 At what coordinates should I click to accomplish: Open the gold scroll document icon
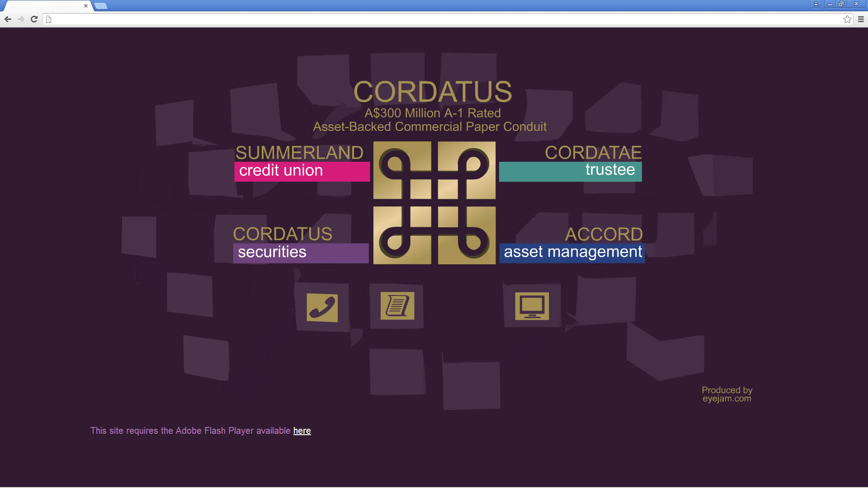click(397, 306)
